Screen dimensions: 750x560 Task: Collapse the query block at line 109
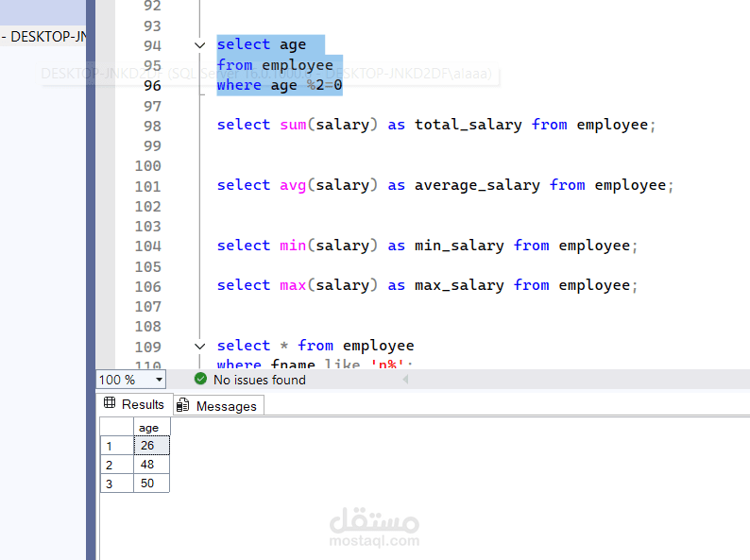[199, 346]
